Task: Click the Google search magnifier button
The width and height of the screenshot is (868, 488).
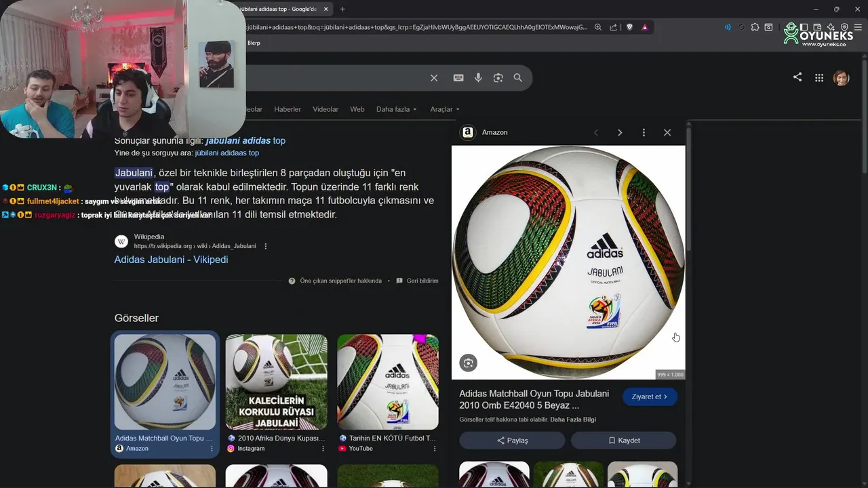Action: tap(518, 78)
